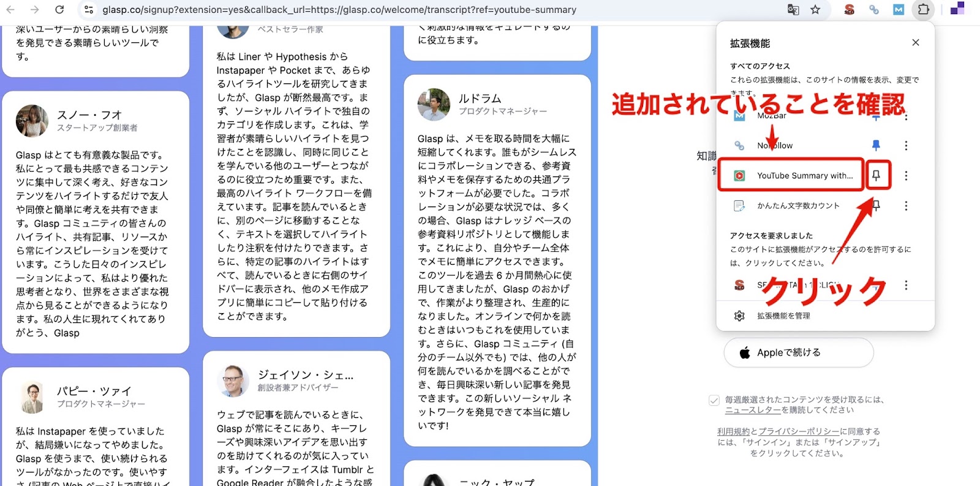Open more options for かんたん文字数カウント
This screenshot has height=486, width=980.
(906, 206)
